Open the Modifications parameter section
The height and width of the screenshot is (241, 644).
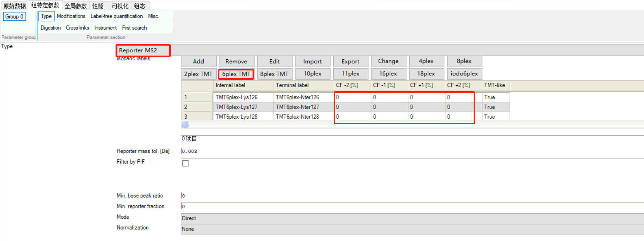point(71,16)
